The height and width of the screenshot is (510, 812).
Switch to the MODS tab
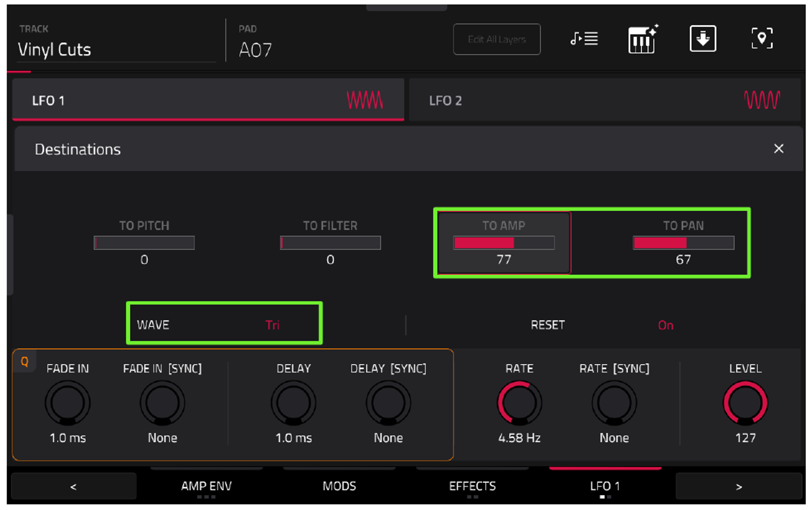339,486
